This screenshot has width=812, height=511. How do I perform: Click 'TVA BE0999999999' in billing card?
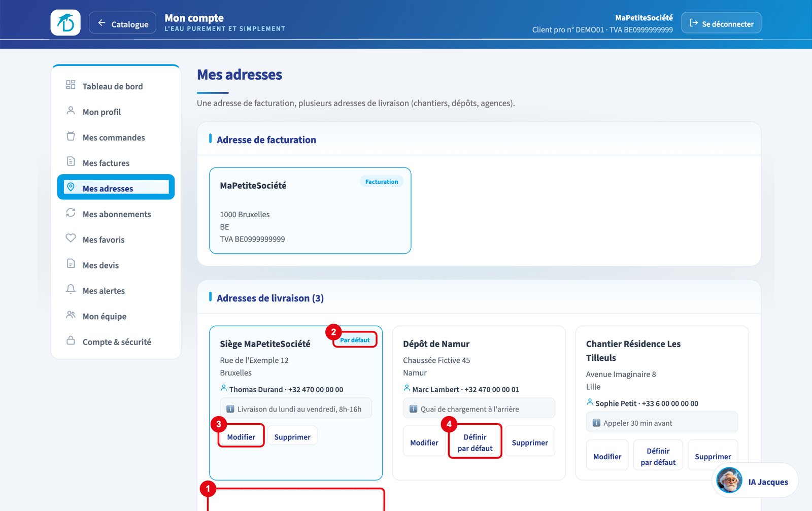[252, 239]
